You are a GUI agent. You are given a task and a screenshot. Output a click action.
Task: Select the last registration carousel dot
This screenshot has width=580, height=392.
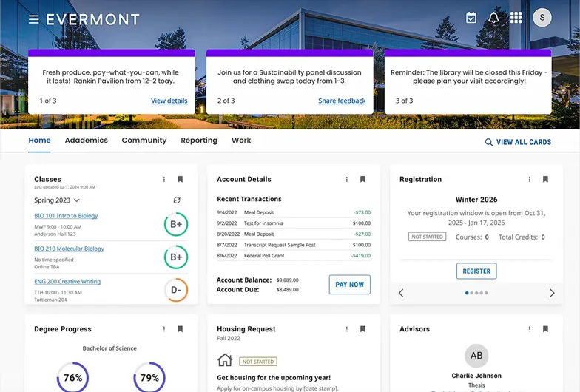486,293
